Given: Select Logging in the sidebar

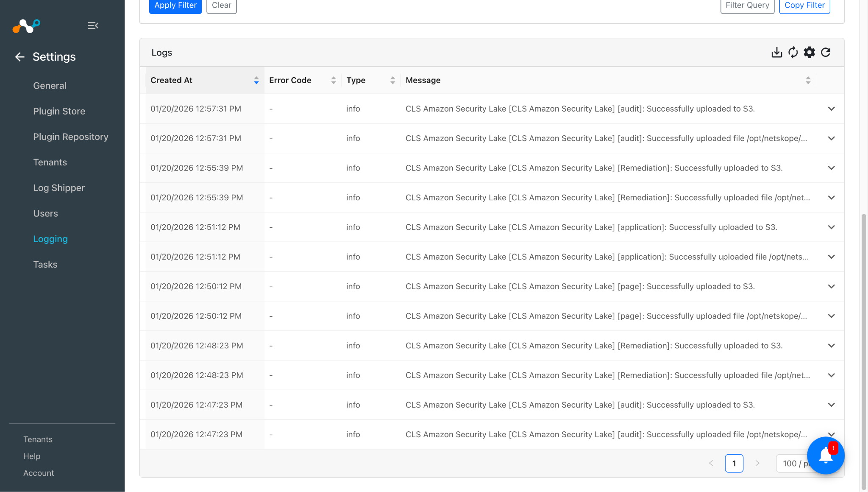Looking at the screenshot, I should click(50, 239).
